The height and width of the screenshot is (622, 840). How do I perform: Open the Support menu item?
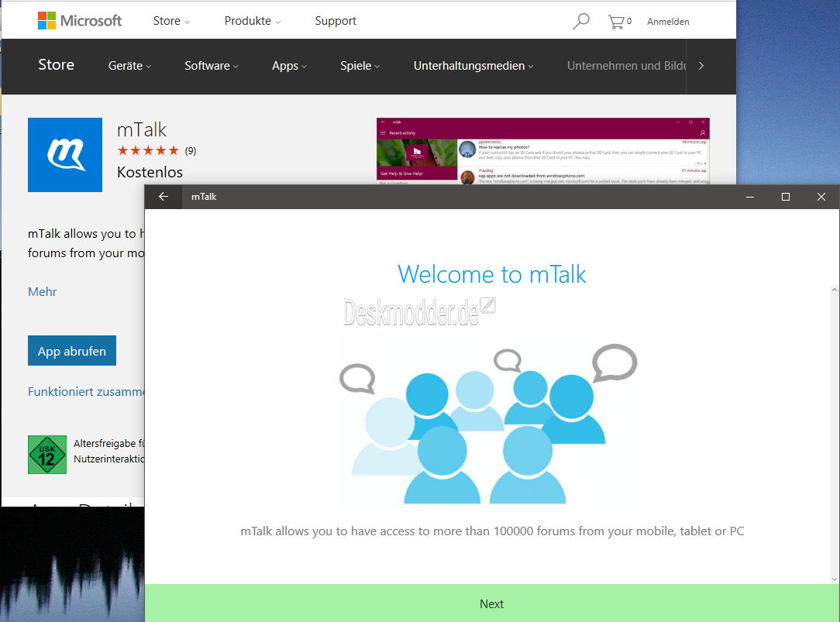coord(336,21)
